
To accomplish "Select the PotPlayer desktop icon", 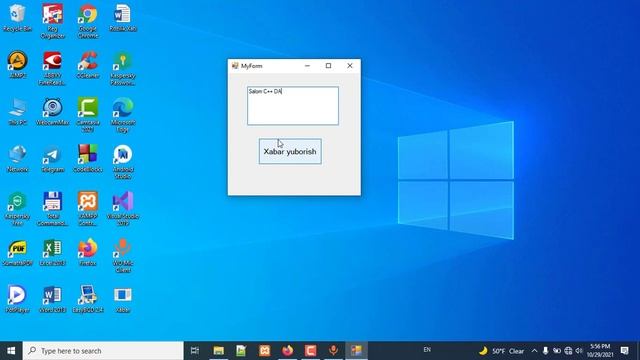I will tap(17, 299).
